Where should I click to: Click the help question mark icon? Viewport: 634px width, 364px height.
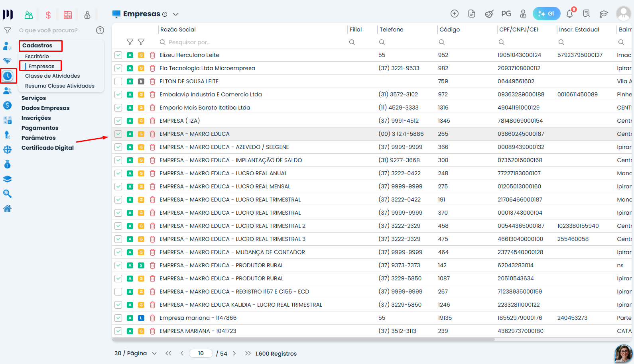100,30
